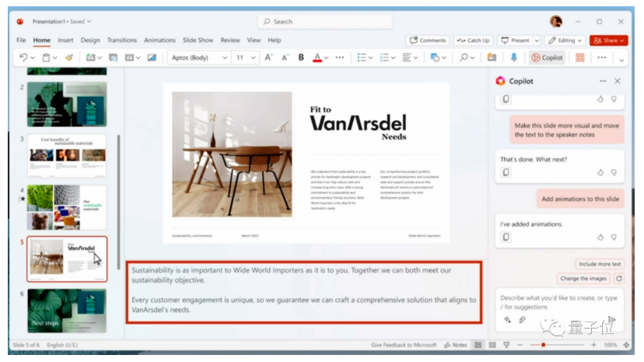Click the zoom out minus button
Viewport: 644px width, 362px height.
tap(520, 345)
